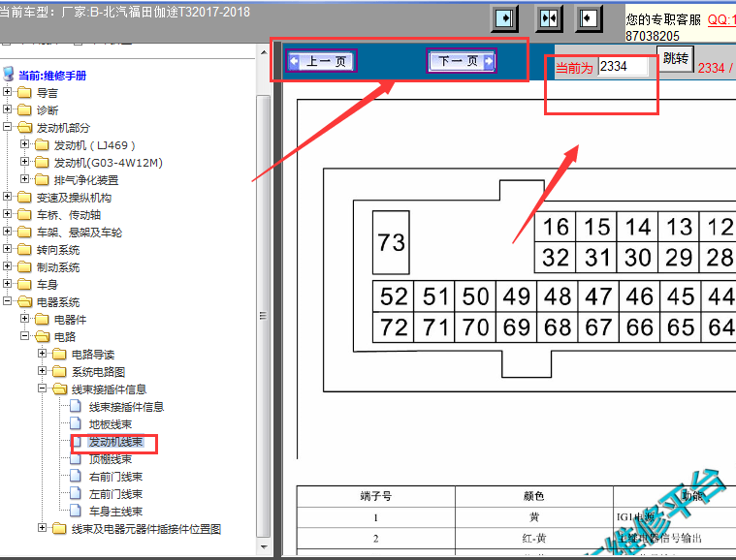Click document icon beside 地板线束
736x560 pixels.
tap(75, 423)
